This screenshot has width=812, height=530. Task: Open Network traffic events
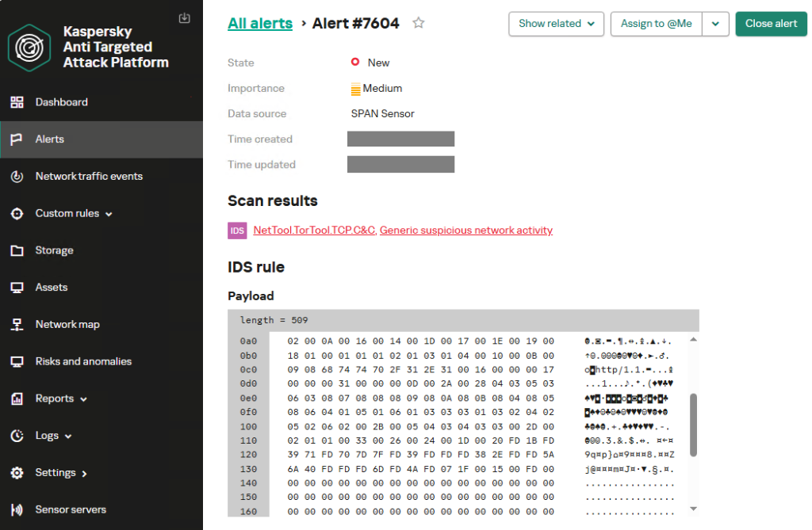89,177
